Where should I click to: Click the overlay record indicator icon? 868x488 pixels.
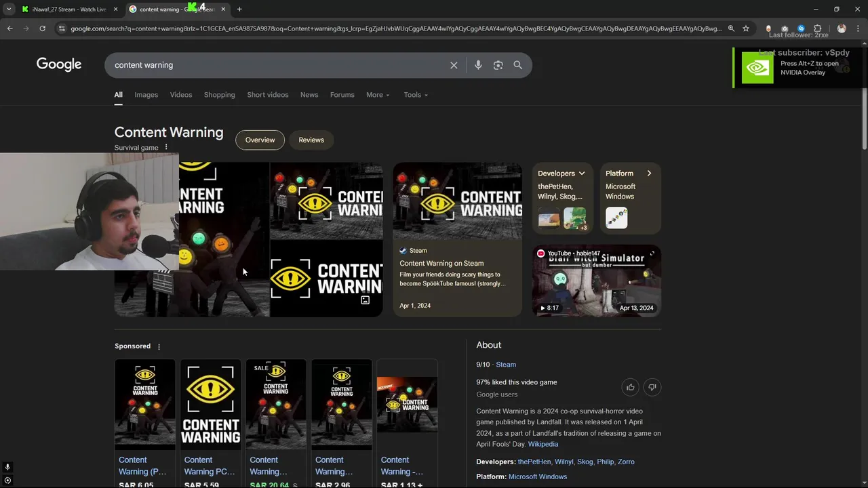pos(7,481)
